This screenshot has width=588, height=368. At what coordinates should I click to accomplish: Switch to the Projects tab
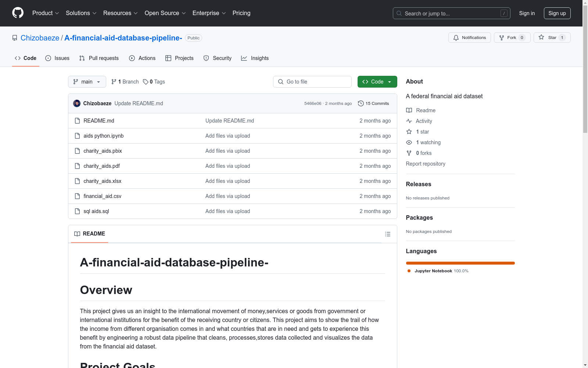tap(179, 58)
